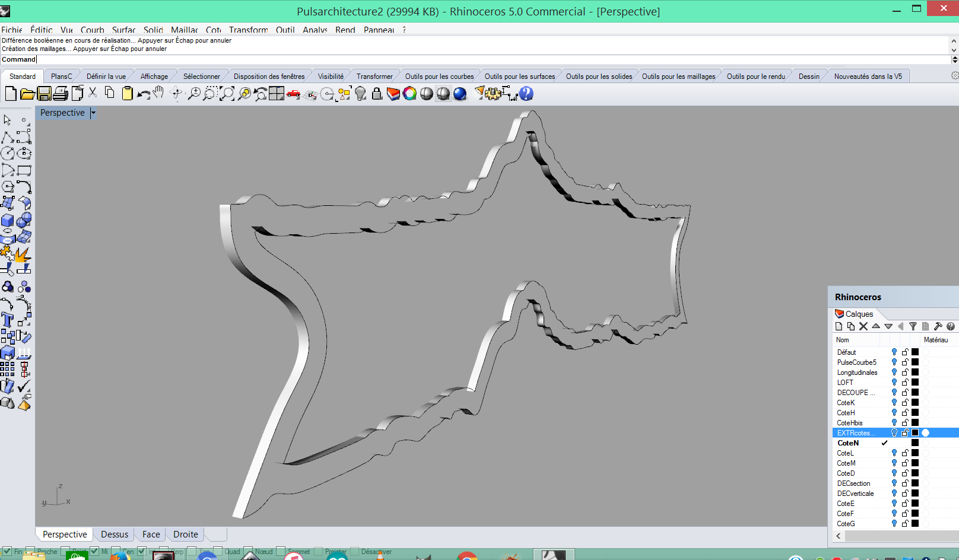Toggle the Mi osnap checkbox
Image resolution: width=959 pixels, height=560 pixels.
coord(94,551)
